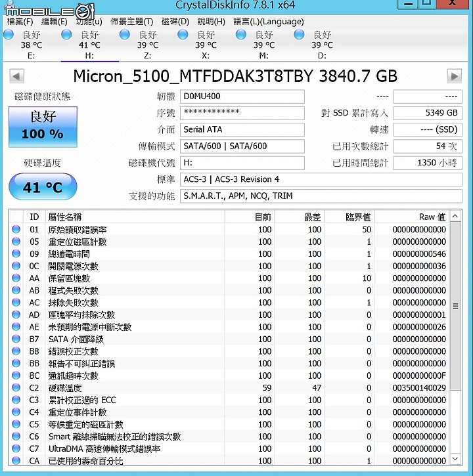Open the 說明(H) menu

click(x=212, y=22)
